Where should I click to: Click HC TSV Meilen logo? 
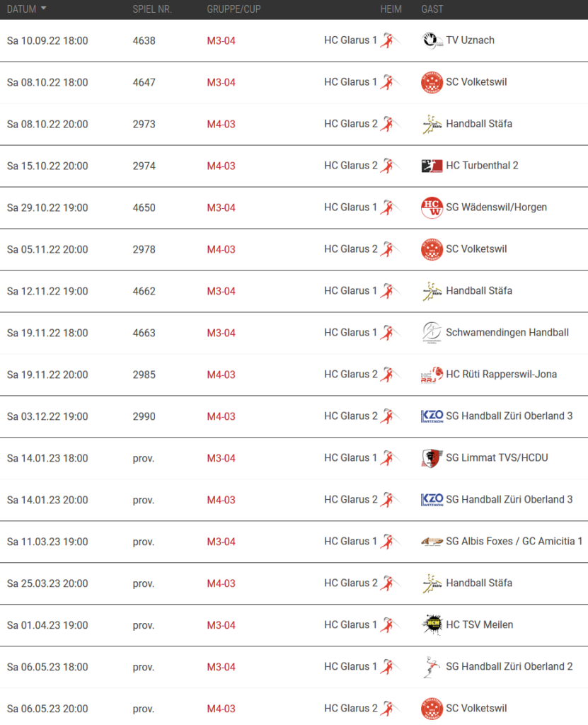432,624
